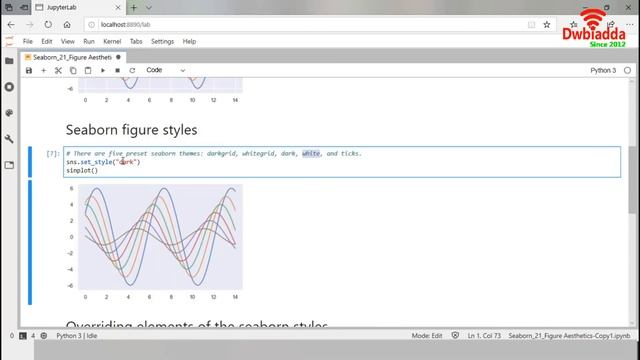
Task: Collapse the code cell via its blue bar
Action: pos(30,162)
